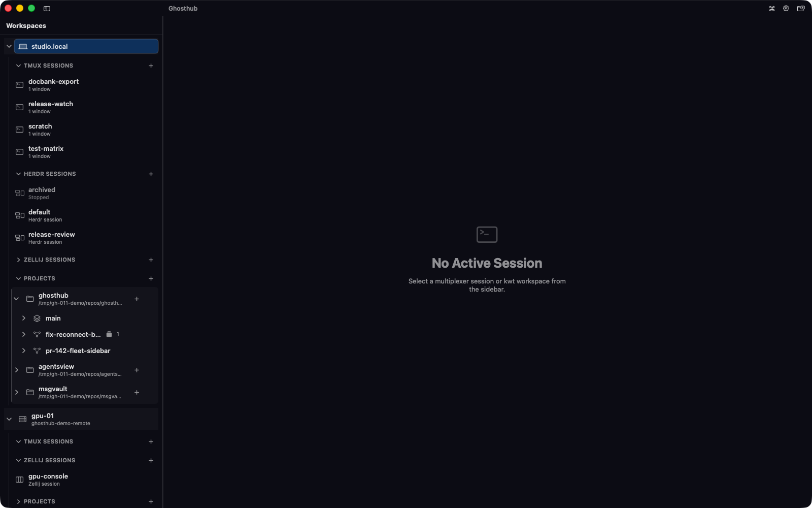This screenshot has width=812, height=508.
Task: Collapse the studio.local workspace
Action: point(9,46)
